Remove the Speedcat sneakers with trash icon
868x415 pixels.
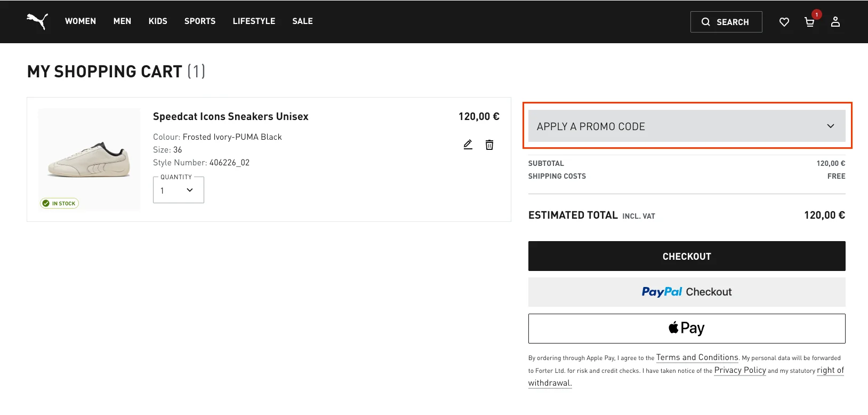pyautogui.click(x=489, y=145)
